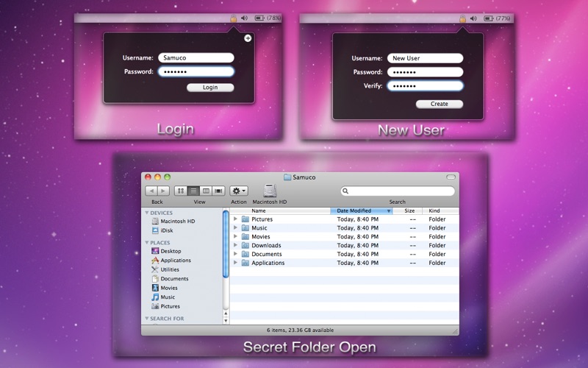The width and height of the screenshot is (588, 368).
Task: Click the Username field containing Samuco
Action: 196,58
